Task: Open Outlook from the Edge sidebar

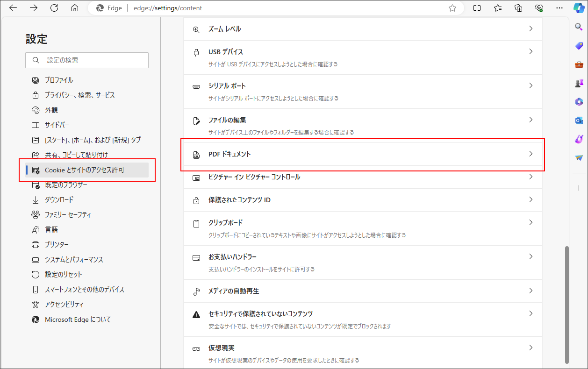Action: (x=579, y=120)
